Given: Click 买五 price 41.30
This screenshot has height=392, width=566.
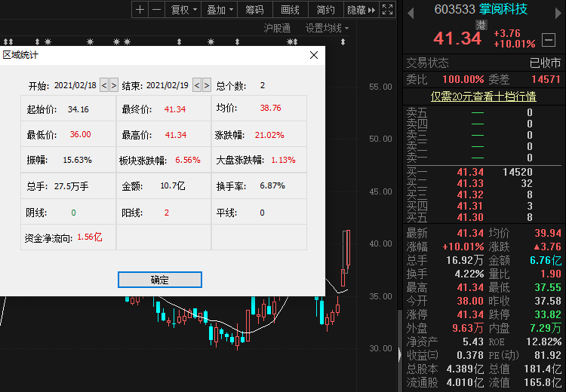Looking at the screenshot, I should tap(470, 217).
